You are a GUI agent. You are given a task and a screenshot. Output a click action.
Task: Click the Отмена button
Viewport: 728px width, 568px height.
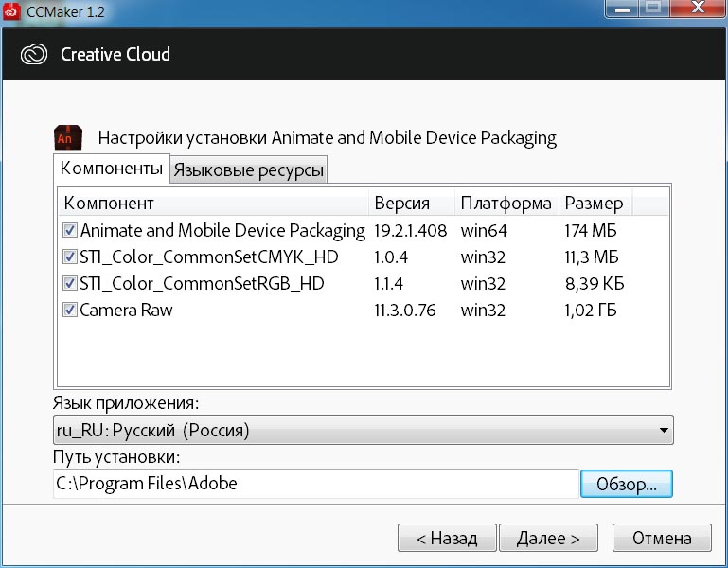662,538
